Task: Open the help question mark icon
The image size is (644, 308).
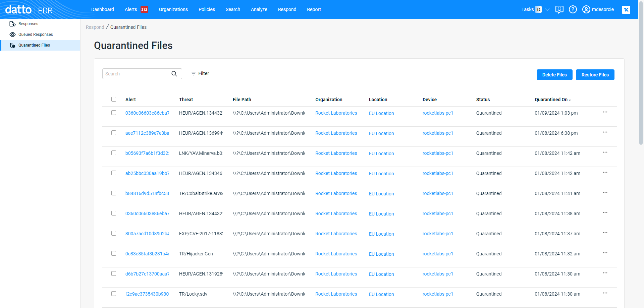Action: tap(573, 9)
